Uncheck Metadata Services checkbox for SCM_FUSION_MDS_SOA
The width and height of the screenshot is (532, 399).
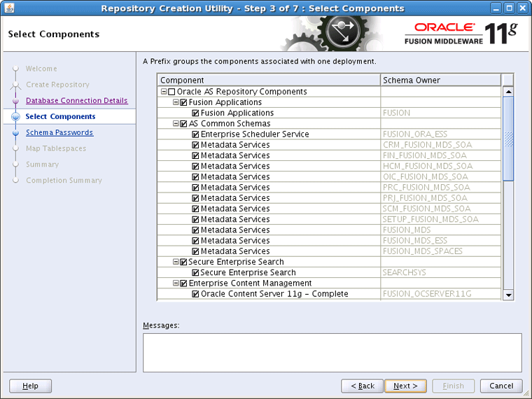[195, 209]
